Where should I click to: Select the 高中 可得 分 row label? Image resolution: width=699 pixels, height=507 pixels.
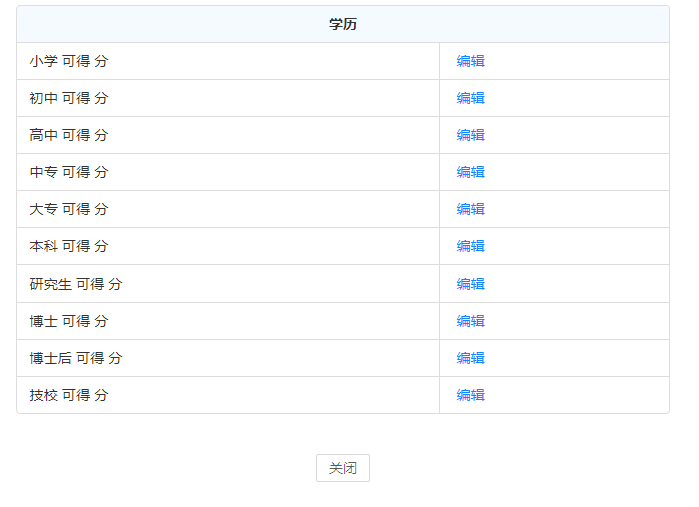click(x=69, y=135)
